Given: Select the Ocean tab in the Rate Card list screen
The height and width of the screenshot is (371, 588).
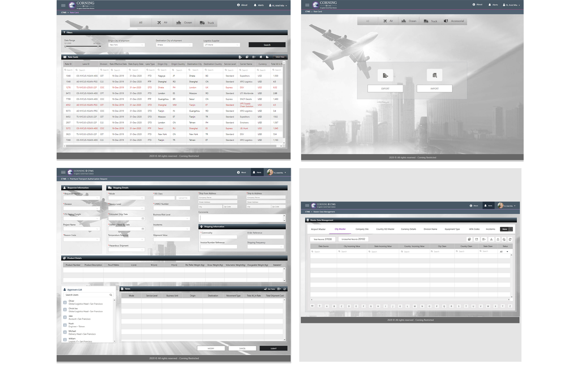Looking at the screenshot, I should [x=184, y=23].
